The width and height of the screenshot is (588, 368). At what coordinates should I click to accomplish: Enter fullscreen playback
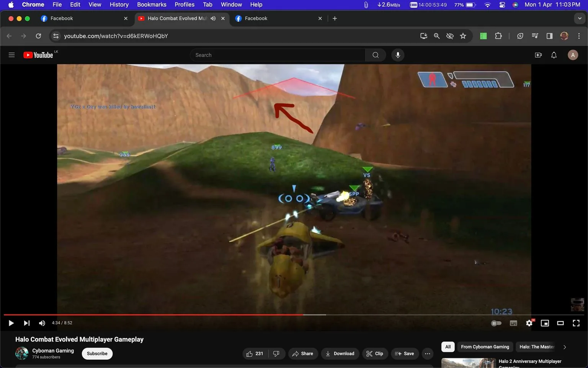(x=576, y=323)
